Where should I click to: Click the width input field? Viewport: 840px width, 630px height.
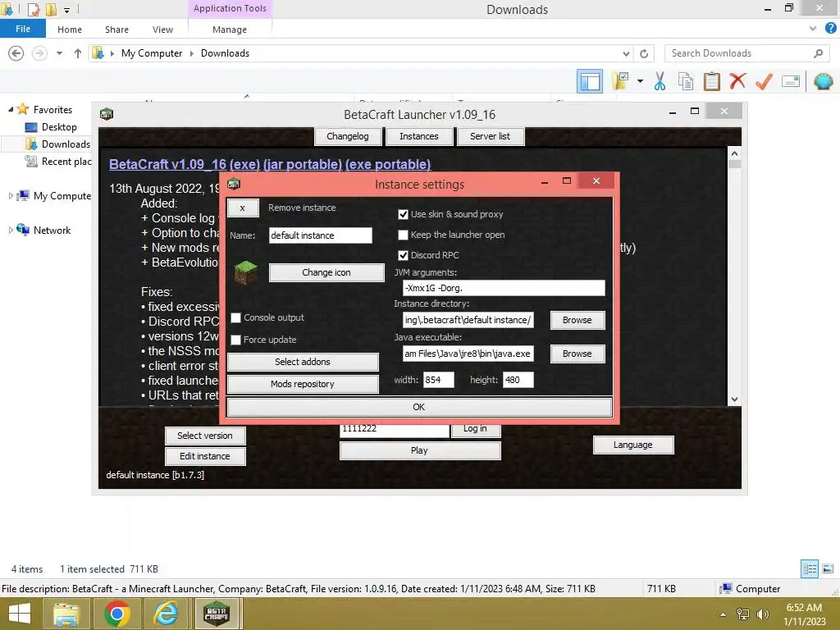click(438, 380)
